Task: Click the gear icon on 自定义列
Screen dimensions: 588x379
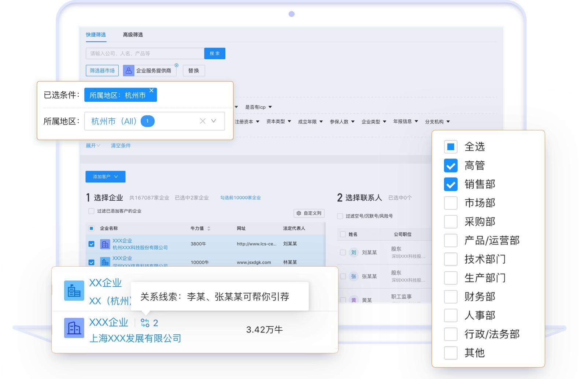Action: (299, 213)
